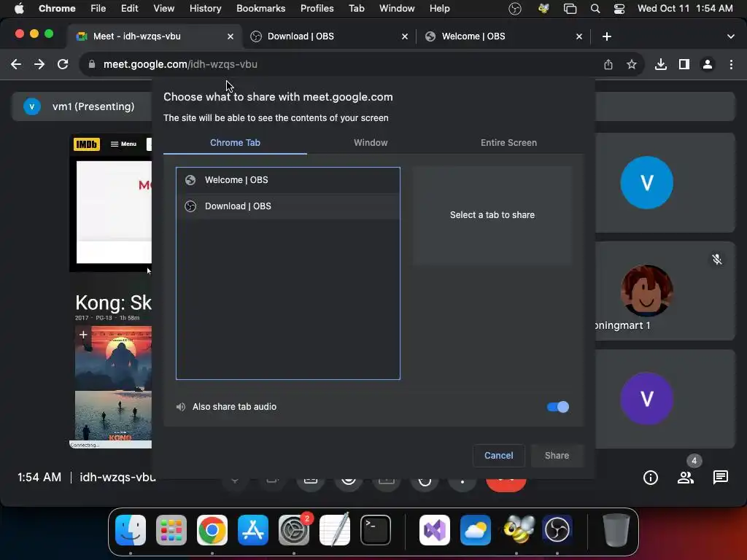Open Launchpad from the Dock

tap(171, 530)
